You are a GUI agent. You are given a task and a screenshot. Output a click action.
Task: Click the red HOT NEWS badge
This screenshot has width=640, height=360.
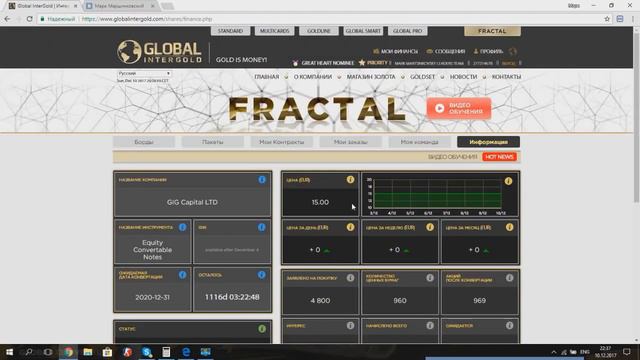[499, 157]
